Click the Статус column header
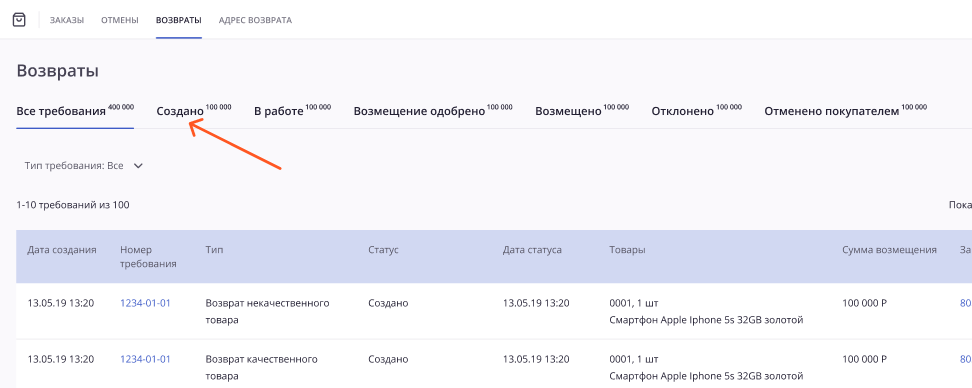The height and width of the screenshot is (388, 972). coord(383,250)
